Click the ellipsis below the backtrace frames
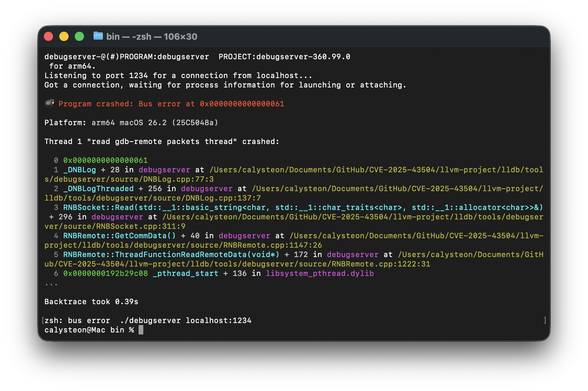Screen dimensions: 588x391 click(x=51, y=284)
